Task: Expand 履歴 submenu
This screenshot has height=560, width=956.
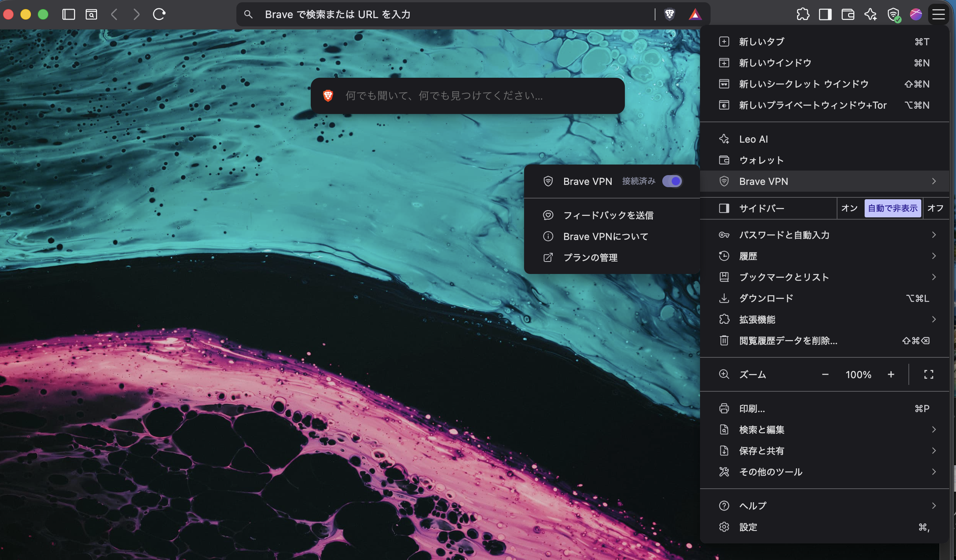Action: [934, 256]
